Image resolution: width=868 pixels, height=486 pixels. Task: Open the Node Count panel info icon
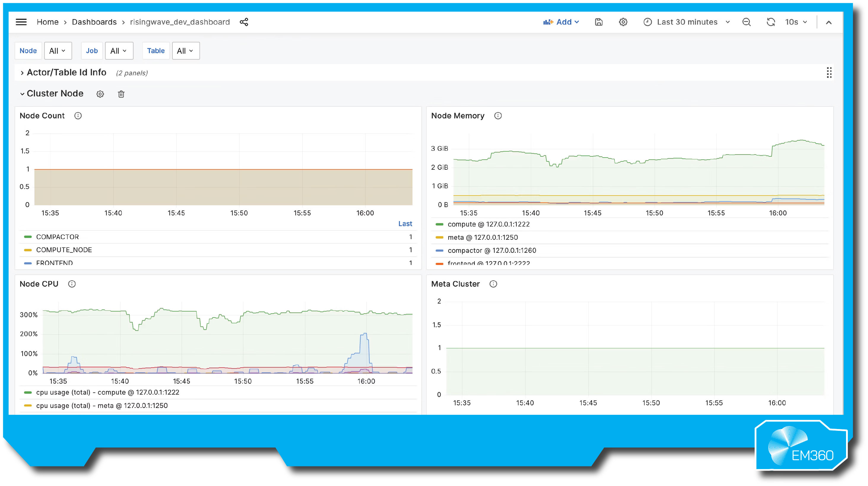click(78, 116)
